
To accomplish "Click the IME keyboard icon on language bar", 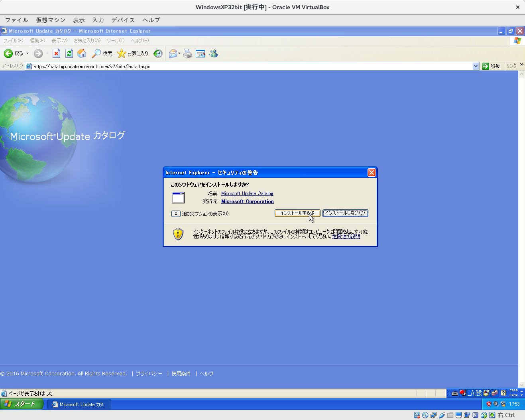I will point(455,393).
